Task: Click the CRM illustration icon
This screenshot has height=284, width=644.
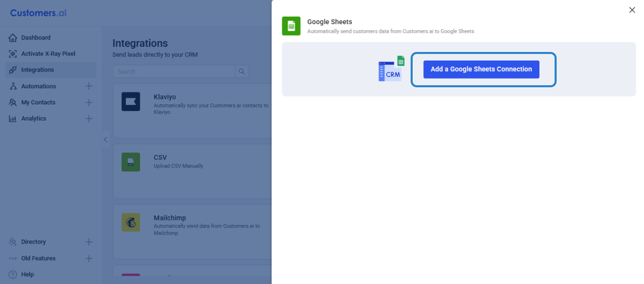Action: pyautogui.click(x=391, y=69)
